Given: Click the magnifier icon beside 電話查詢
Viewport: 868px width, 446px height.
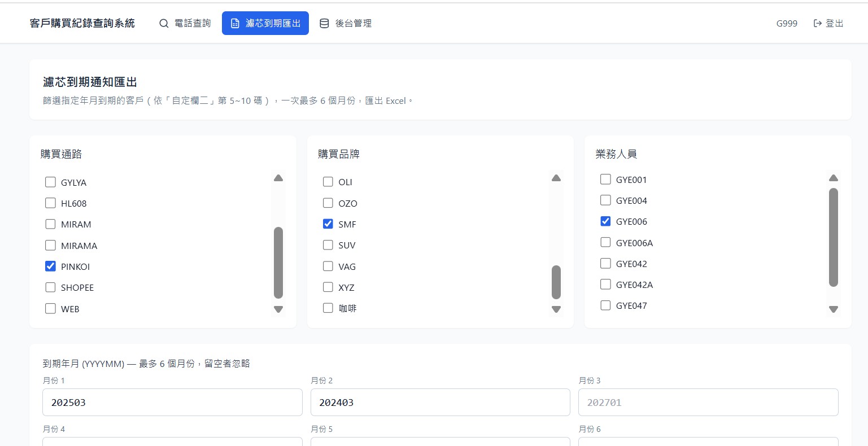Looking at the screenshot, I should [164, 24].
